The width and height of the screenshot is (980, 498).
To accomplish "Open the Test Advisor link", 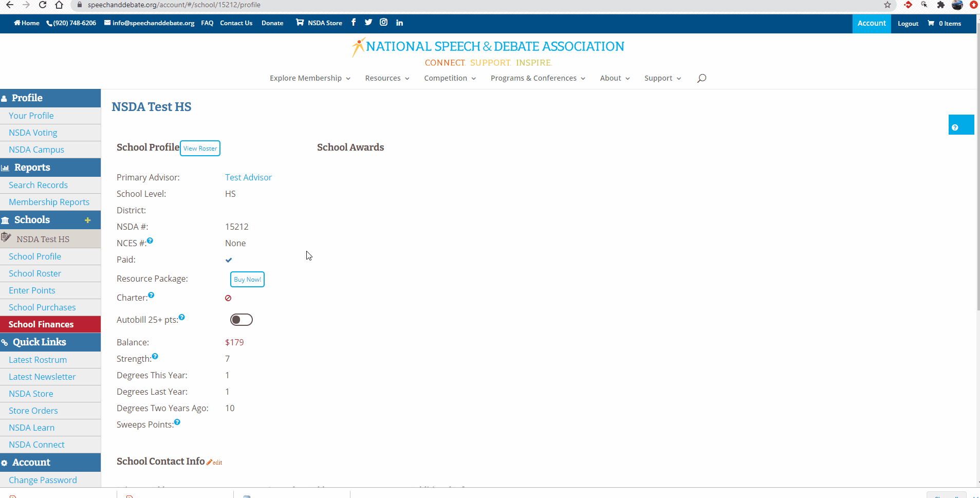I will (x=248, y=177).
